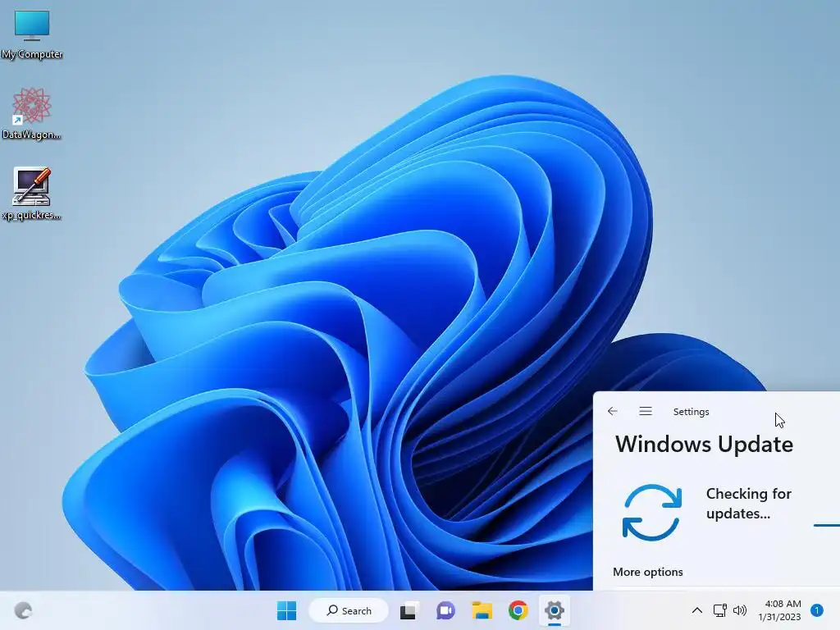
Task: Open network status in the system tray
Action: (720, 610)
